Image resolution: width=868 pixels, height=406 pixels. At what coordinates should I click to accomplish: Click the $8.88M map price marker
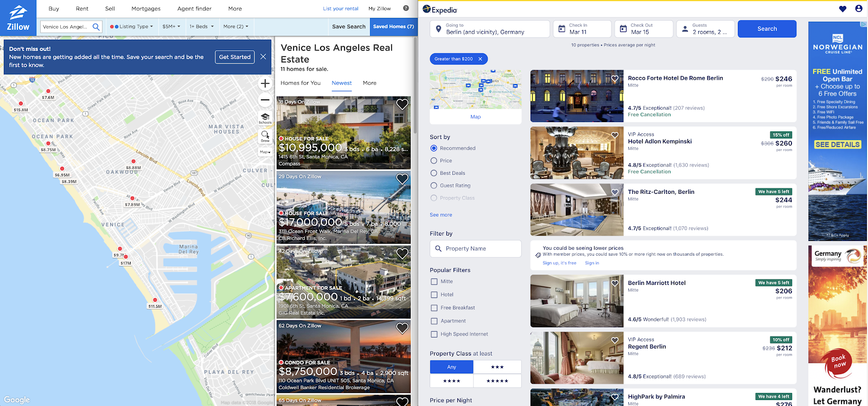click(x=133, y=164)
